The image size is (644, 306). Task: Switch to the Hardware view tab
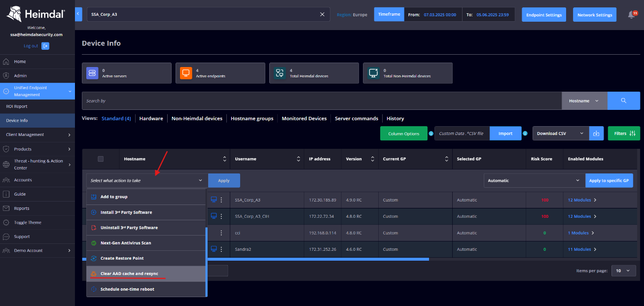point(151,118)
